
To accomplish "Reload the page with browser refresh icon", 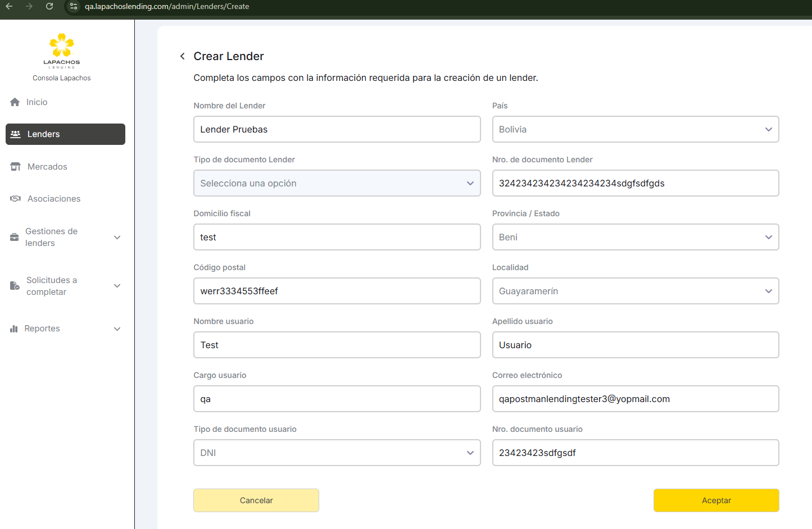I will pyautogui.click(x=49, y=6).
